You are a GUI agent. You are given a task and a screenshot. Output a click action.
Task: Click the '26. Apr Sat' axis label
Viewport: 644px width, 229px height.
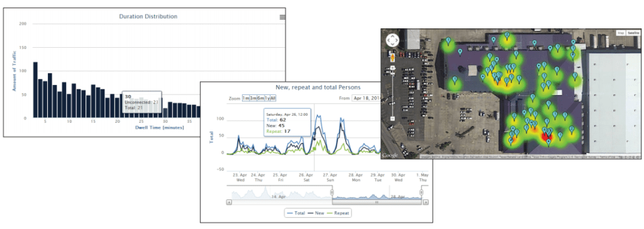point(306,177)
